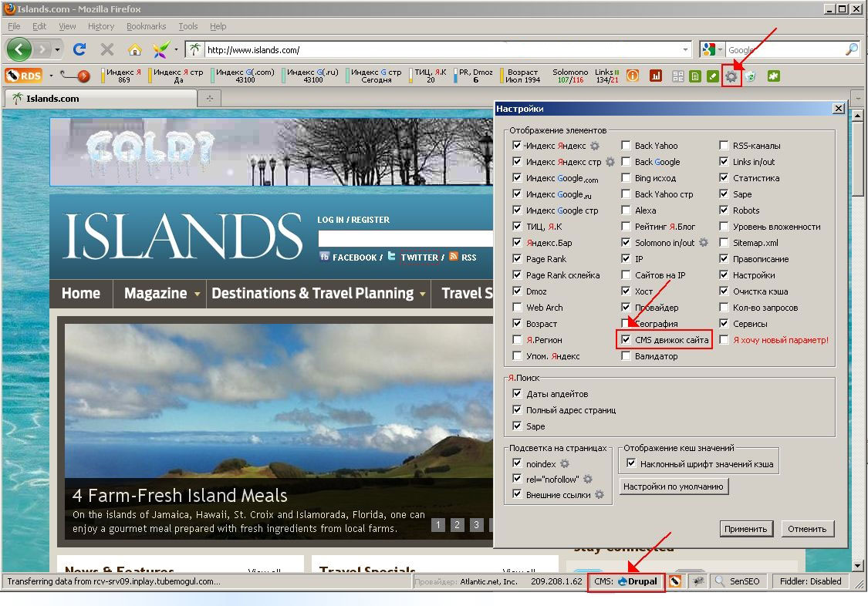This screenshot has width=868, height=606.
Task: Open the green document icon in RDS bar
Action: (x=695, y=76)
